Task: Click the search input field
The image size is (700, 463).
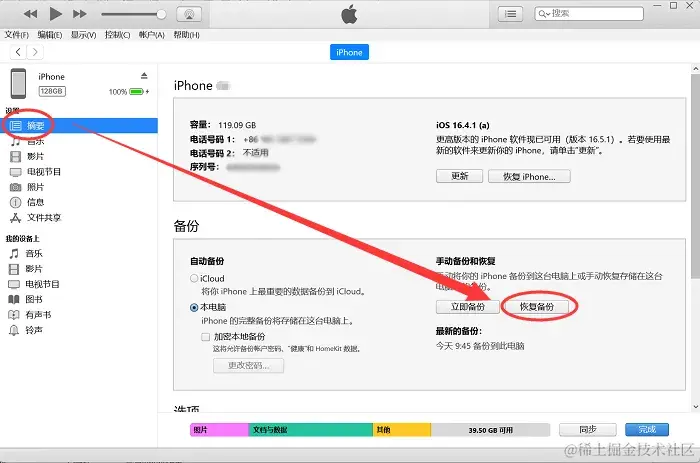Action: [x=589, y=14]
